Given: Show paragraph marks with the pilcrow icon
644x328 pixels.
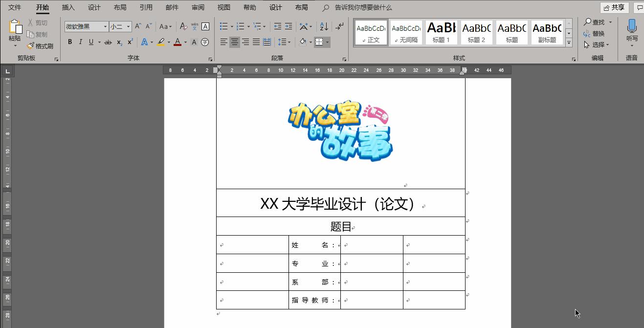Looking at the screenshot, I should pyautogui.click(x=339, y=27).
